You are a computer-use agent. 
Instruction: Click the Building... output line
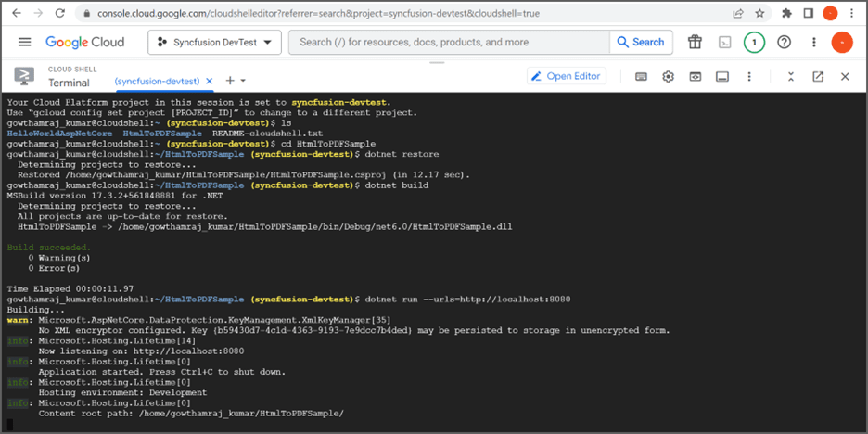click(x=33, y=310)
